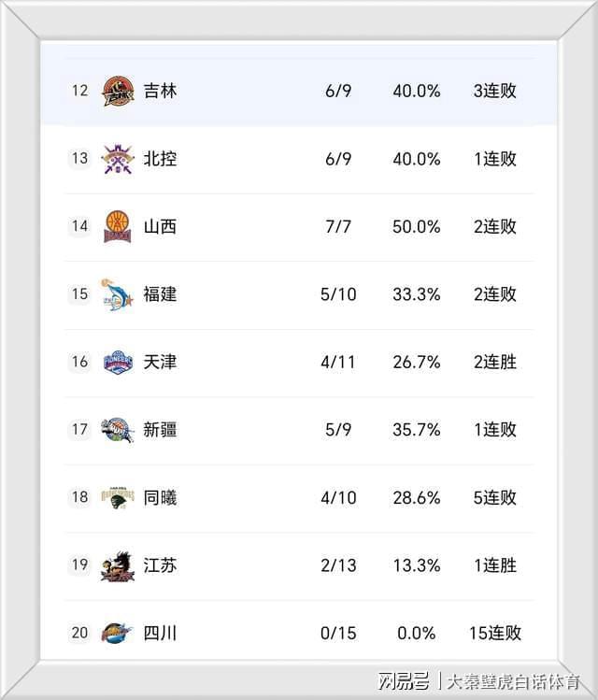Image resolution: width=598 pixels, height=700 pixels.
Task: Click the 福建 team logo icon
Action: 118,293
